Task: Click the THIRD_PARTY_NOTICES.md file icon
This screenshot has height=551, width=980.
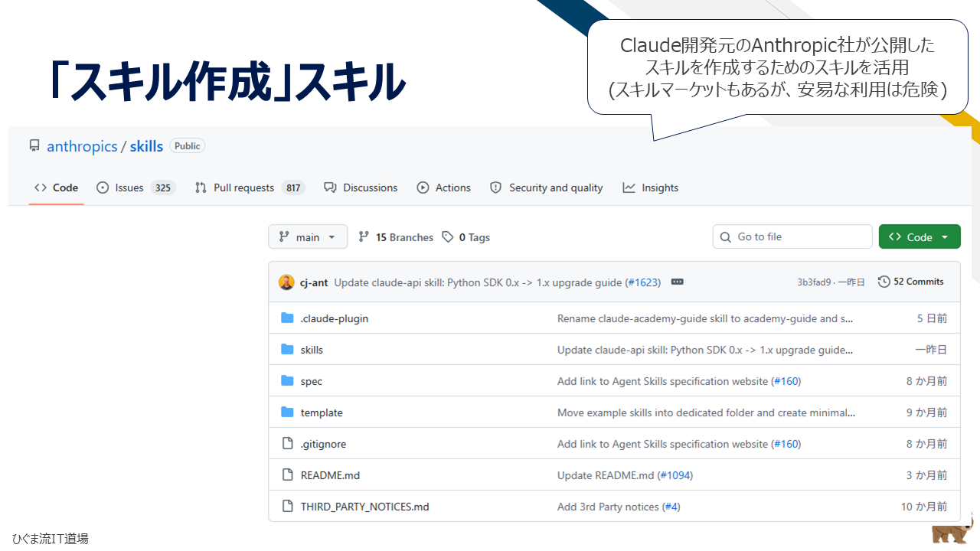Action: click(287, 507)
